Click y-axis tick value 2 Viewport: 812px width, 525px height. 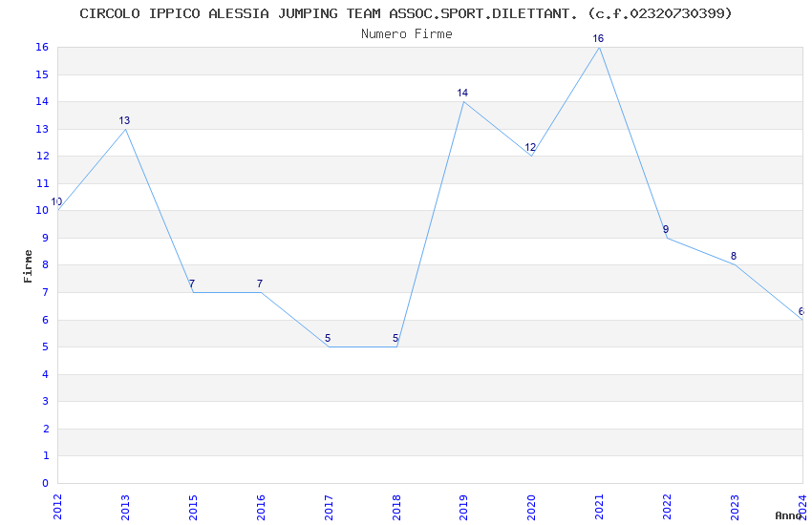coord(46,429)
